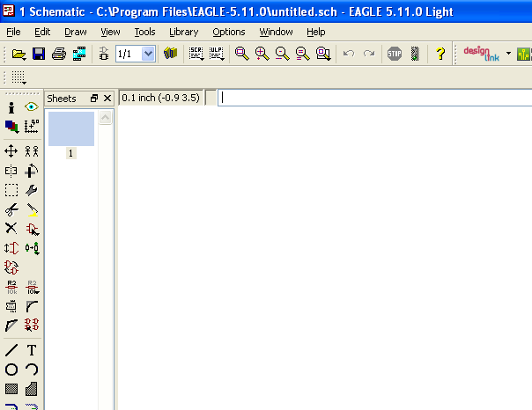Select the Rotate tool
This screenshot has width=532, height=410.
pyautogui.click(x=32, y=171)
